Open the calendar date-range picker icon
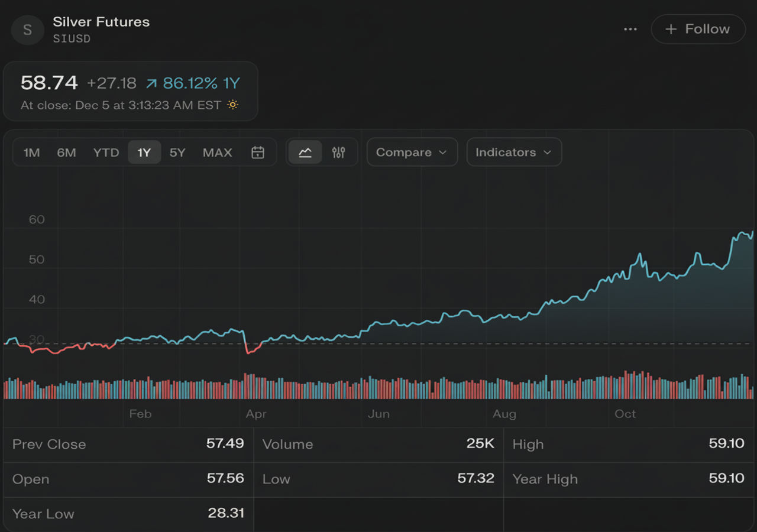Image resolution: width=757 pixels, height=532 pixels. [257, 152]
